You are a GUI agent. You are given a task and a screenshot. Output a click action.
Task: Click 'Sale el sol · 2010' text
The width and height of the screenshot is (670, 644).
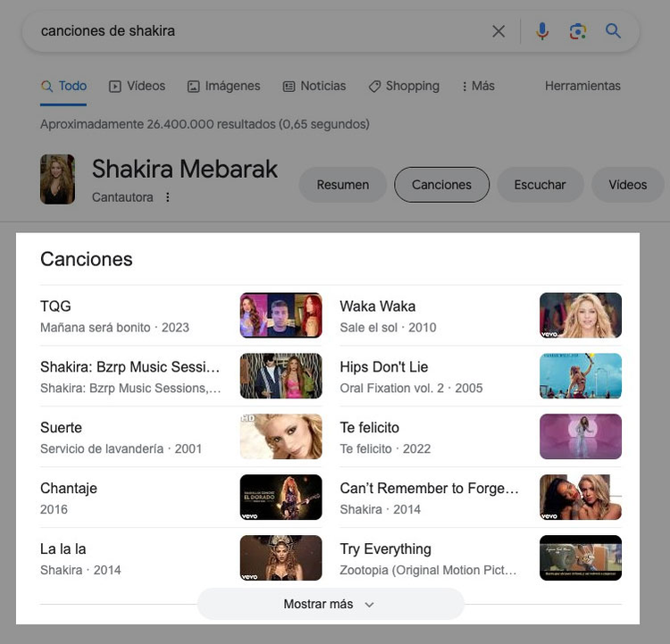[388, 328]
